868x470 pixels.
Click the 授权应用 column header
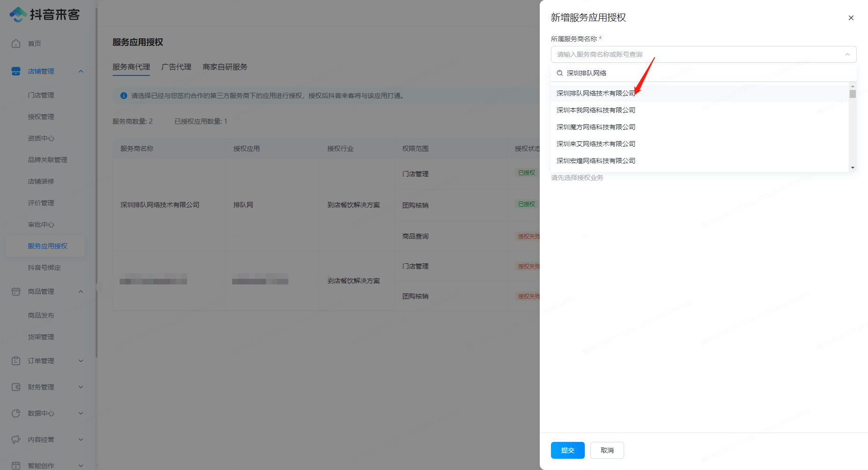click(247, 149)
